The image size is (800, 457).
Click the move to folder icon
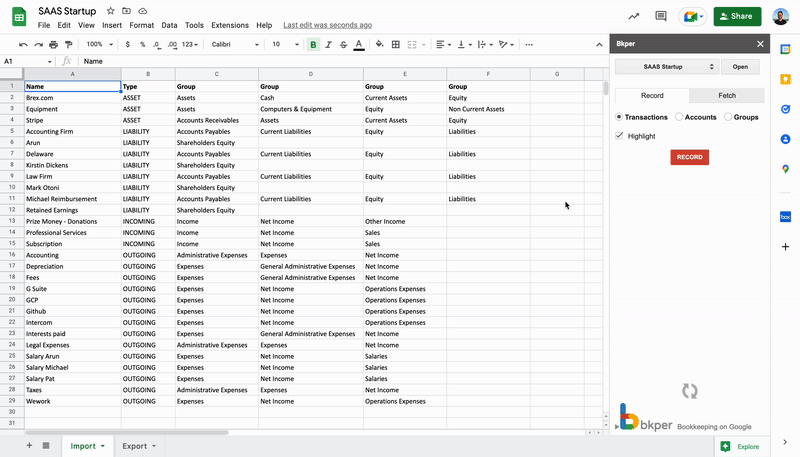126,11
